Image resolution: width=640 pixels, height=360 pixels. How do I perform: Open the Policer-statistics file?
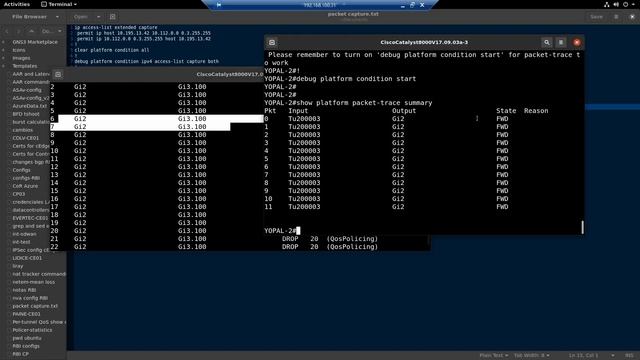(x=32, y=330)
